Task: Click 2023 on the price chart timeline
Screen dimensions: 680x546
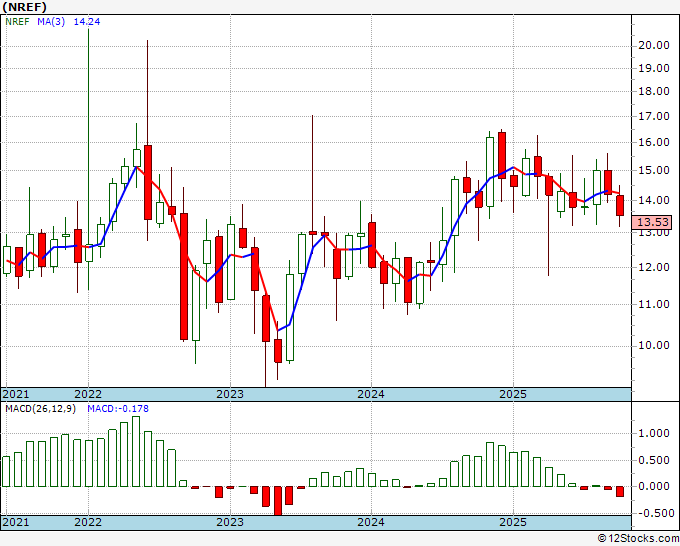Action: click(230, 394)
